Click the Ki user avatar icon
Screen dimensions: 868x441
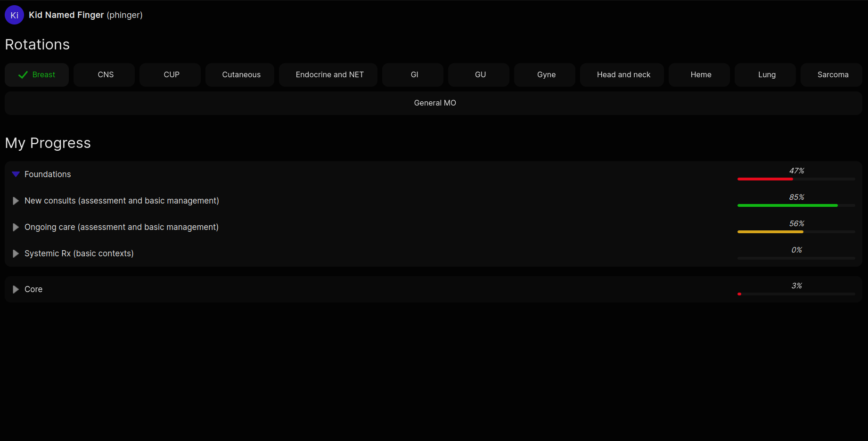pos(14,15)
